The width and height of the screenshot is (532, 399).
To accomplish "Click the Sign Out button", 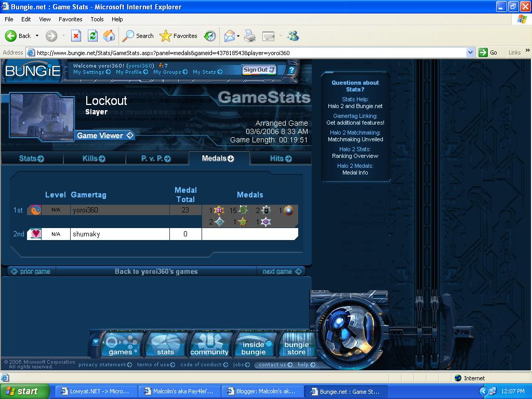I will (x=259, y=70).
